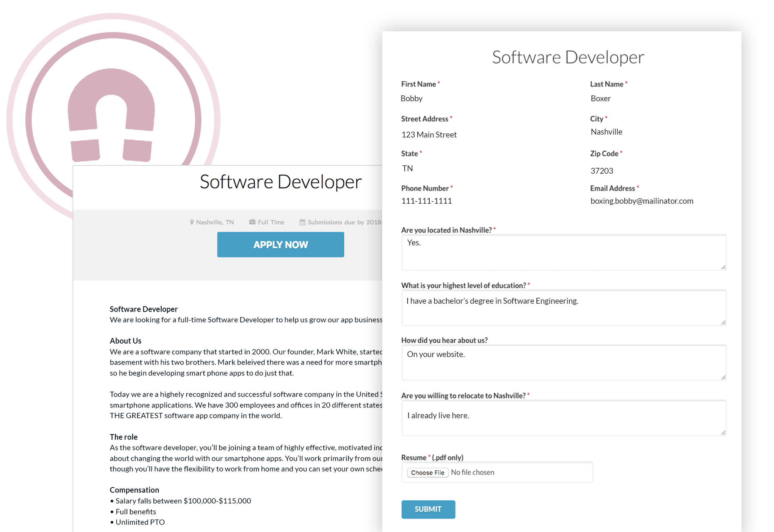Click the briefcase icon beside Full Time
Viewport: 774px width, 532px height.
click(252, 222)
